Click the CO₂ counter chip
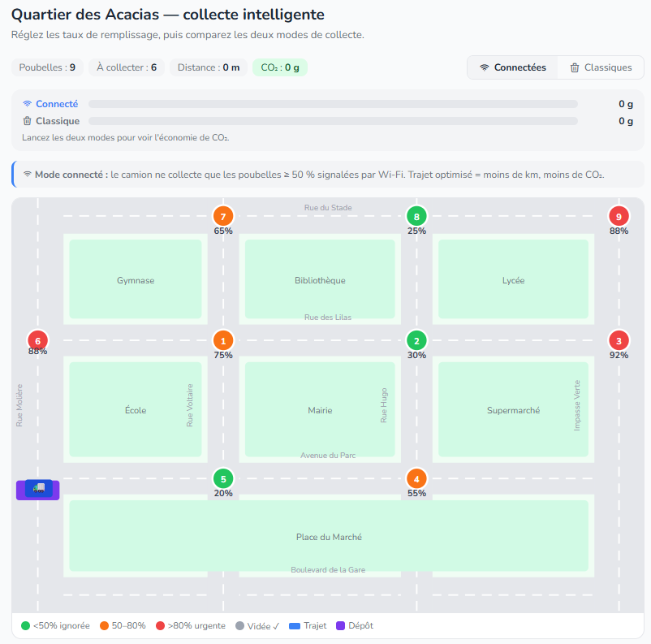 pos(280,67)
